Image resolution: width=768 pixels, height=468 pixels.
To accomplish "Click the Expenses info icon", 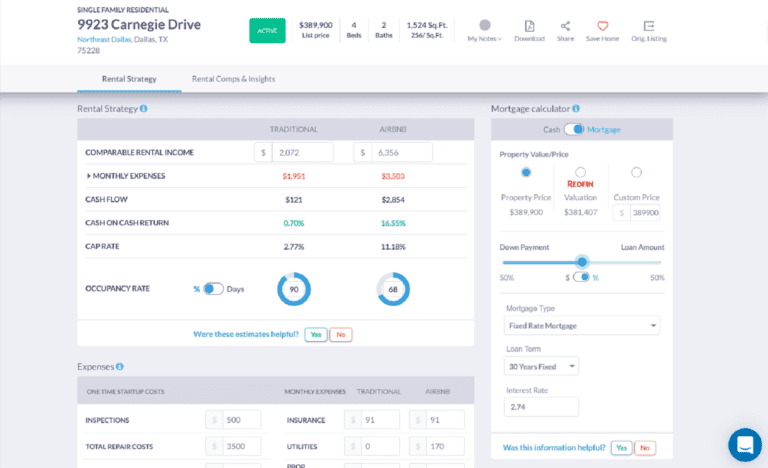I will pos(120,367).
